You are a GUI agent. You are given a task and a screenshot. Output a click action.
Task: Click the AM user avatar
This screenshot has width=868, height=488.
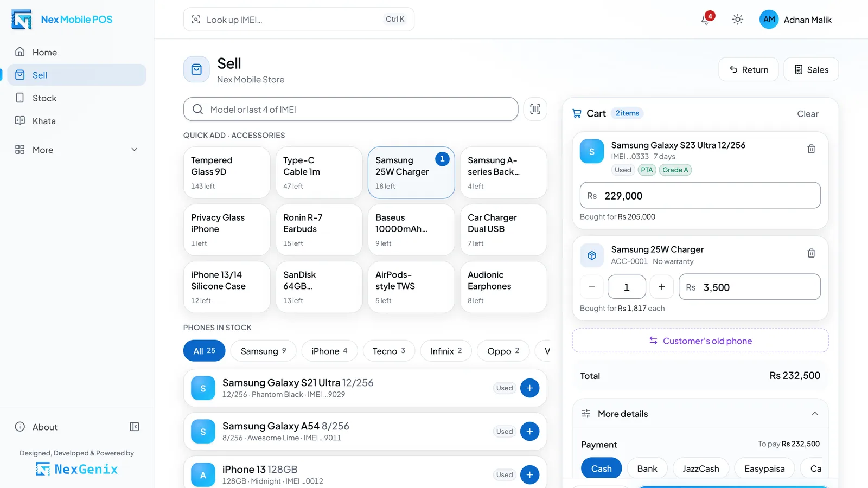(769, 20)
